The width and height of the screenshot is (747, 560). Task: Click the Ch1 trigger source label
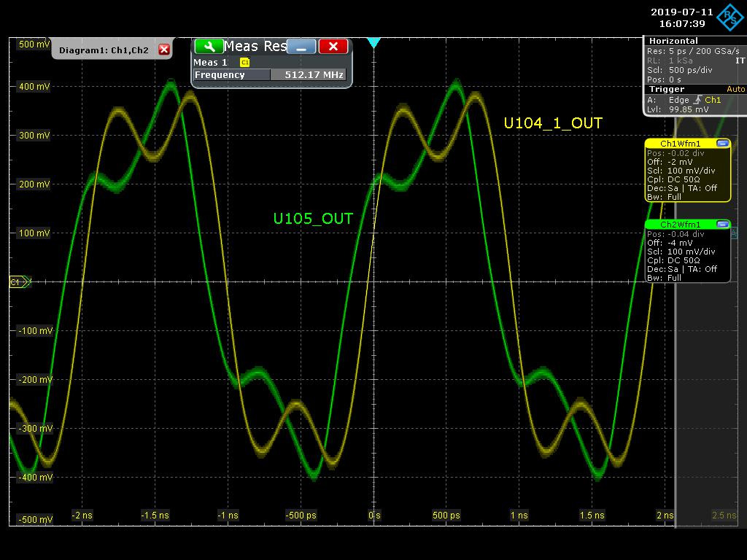click(713, 99)
